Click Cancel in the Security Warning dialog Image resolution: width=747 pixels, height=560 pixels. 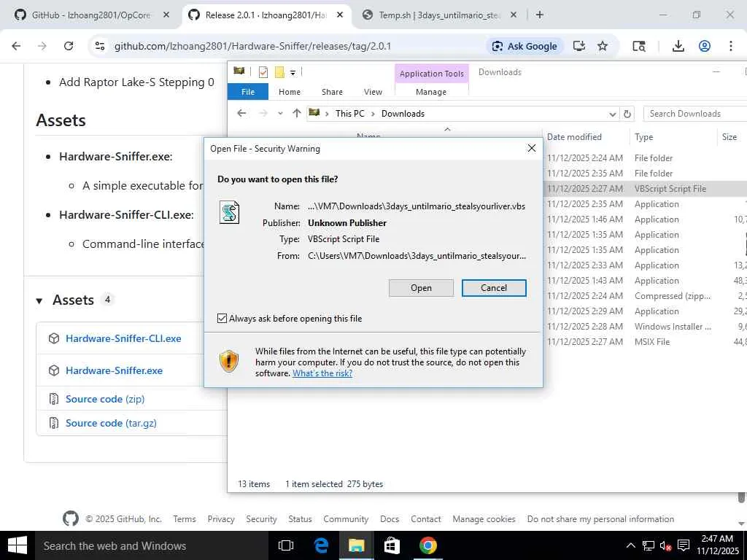click(494, 288)
